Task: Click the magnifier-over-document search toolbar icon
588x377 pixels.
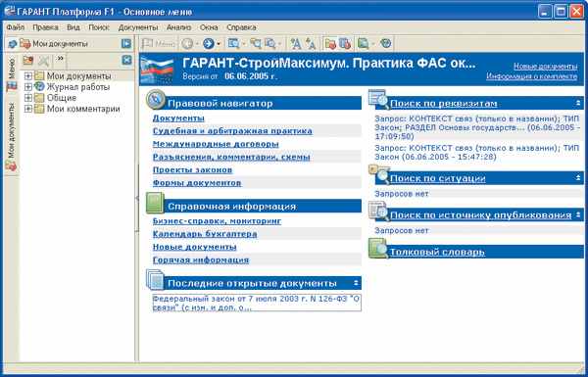Action: coord(270,44)
